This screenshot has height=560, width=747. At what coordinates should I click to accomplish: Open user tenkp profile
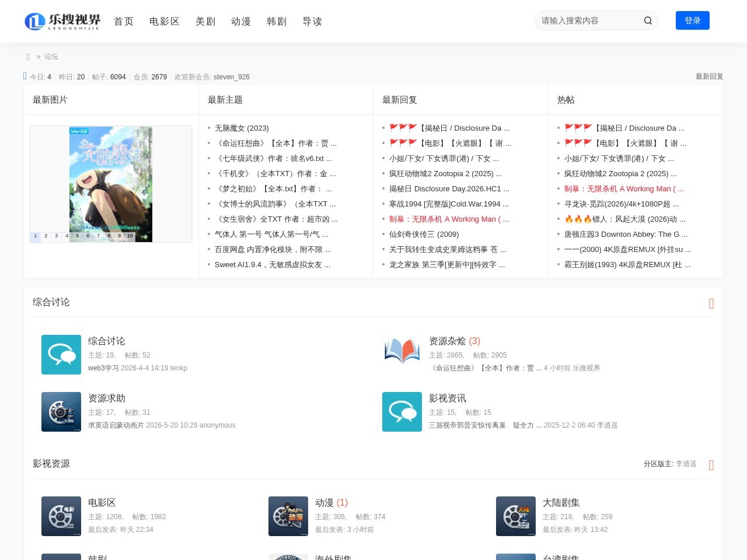click(x=179, y=368)
